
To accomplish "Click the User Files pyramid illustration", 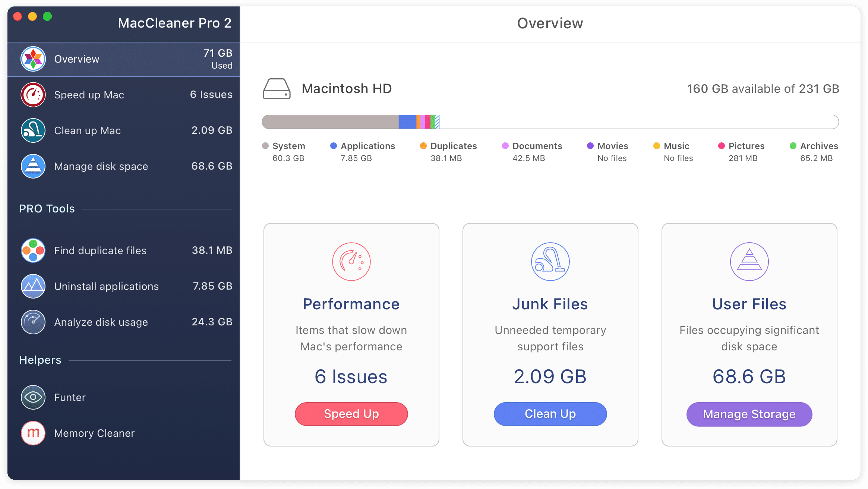I will (x=749, y=261).
